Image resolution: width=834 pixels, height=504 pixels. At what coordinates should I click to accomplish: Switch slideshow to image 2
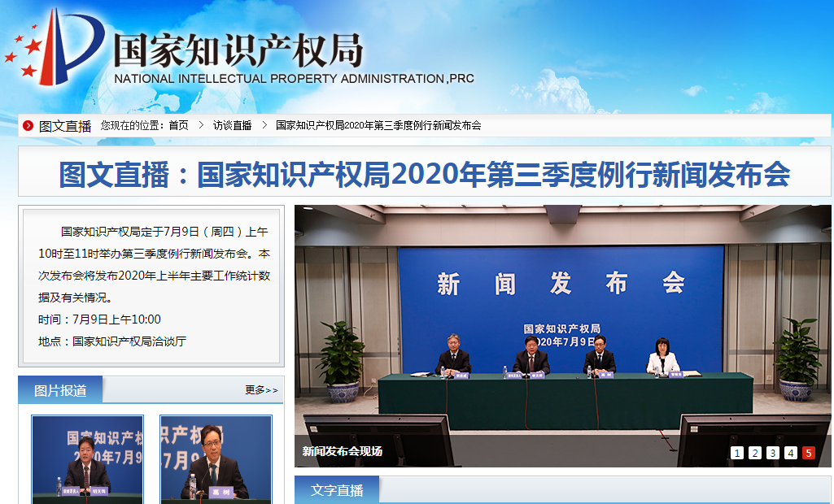pyautogui.click(x=755, y=453)
